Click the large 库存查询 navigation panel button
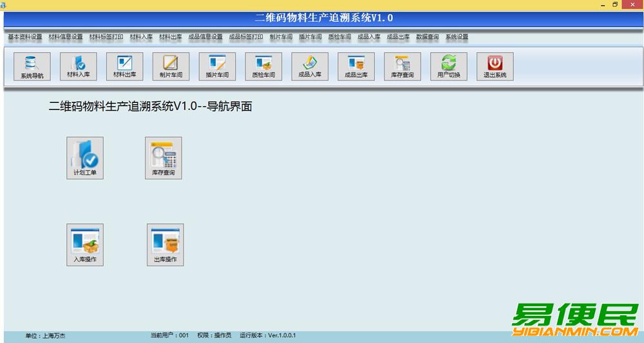 pos(163,158)
